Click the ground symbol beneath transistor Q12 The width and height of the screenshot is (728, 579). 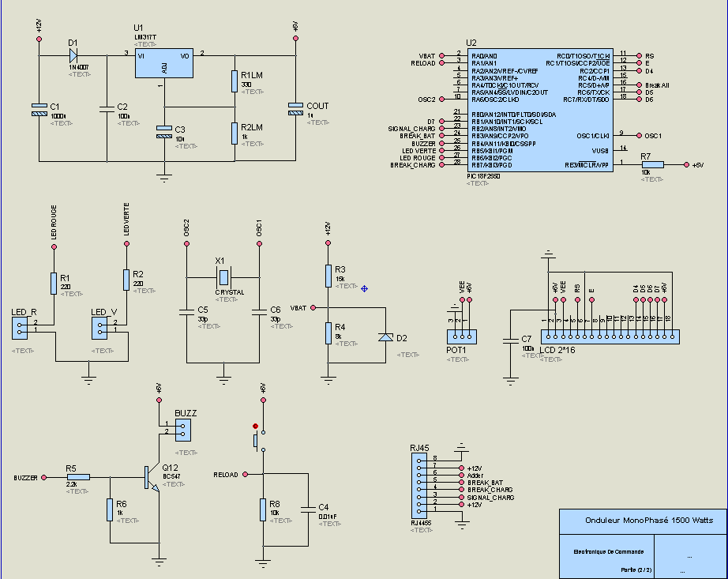159,562
